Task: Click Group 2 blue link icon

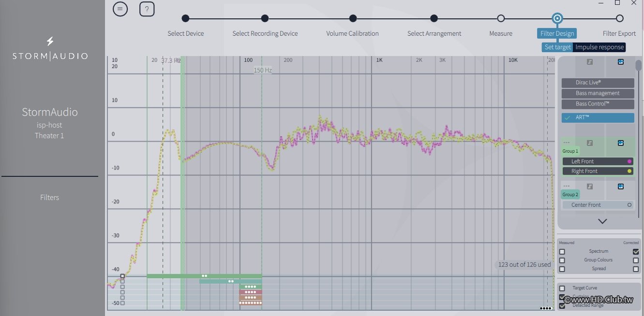Action: pos(621,187)
